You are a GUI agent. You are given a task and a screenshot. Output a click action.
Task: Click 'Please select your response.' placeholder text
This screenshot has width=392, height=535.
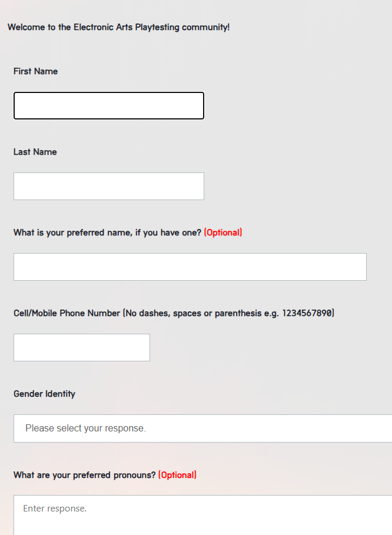pos(85,428)
